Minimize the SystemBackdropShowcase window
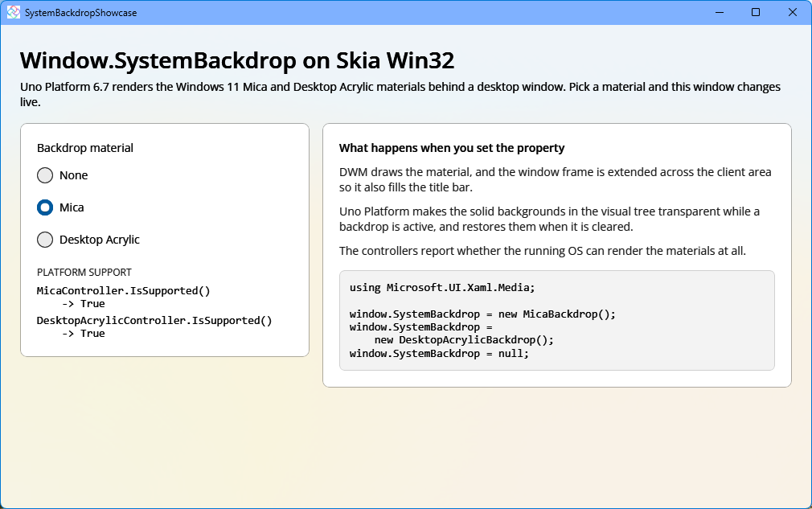 (720, 12)
